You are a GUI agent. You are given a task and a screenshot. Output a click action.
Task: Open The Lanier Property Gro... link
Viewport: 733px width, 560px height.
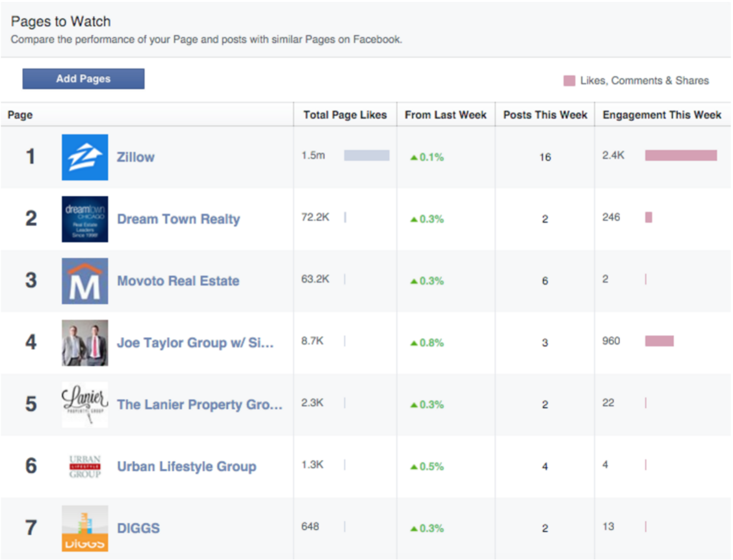coord(199,404)
